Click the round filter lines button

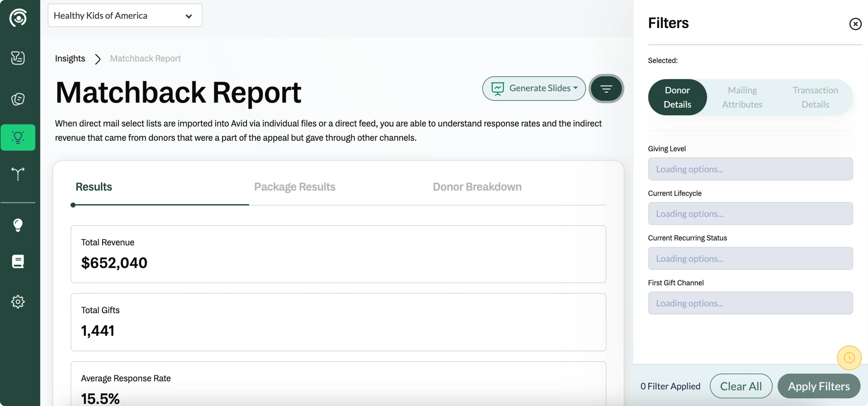[x=606, y=89]
